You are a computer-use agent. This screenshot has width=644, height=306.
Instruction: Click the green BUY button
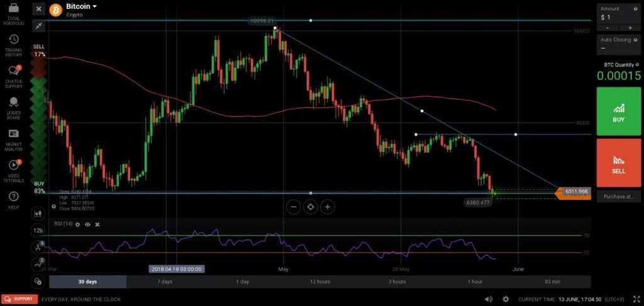(x=619, y=111)
